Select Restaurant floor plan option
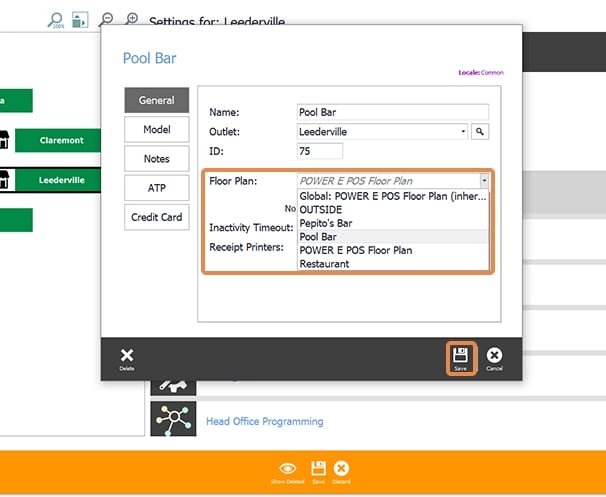The height and width of the screenshot is (497, 606). tap(393, 264)
